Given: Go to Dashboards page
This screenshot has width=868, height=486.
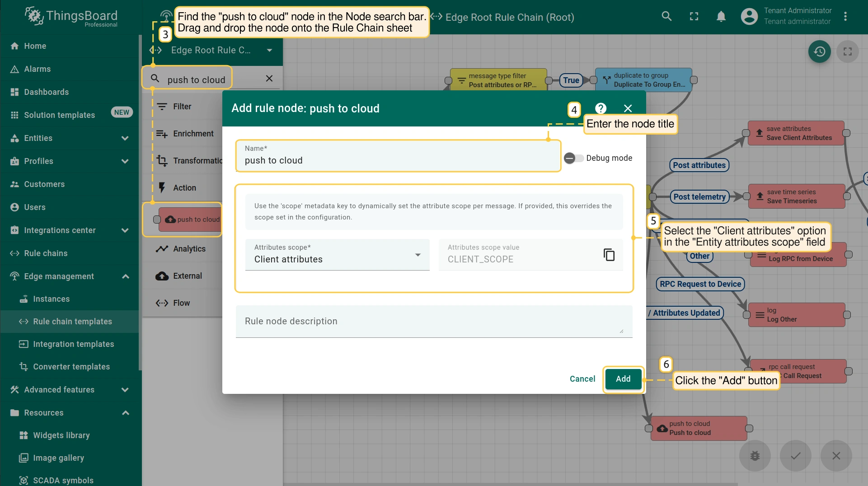Looking at the screenshot, I should [46, 92].
